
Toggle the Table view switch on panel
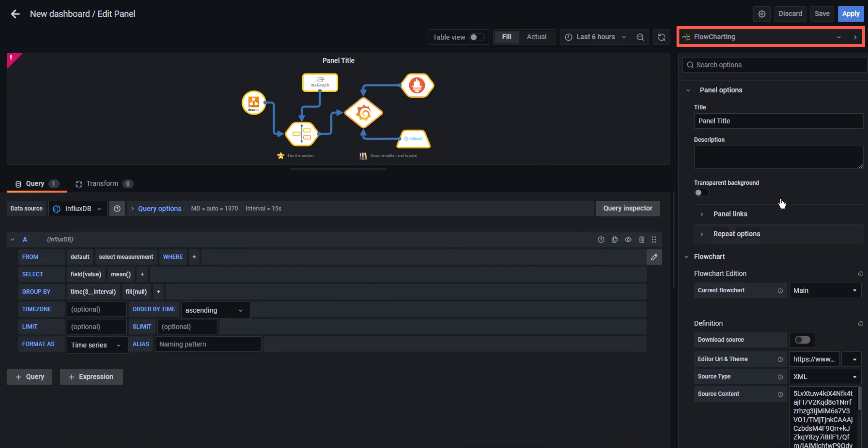click(x=476, y=37)
